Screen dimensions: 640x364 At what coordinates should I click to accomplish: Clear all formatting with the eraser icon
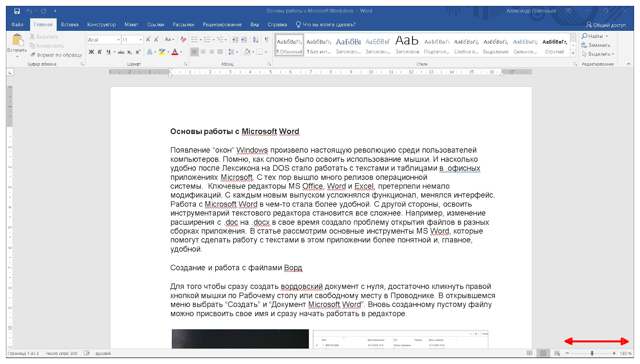pyautogui.click(x=183, y=40)
